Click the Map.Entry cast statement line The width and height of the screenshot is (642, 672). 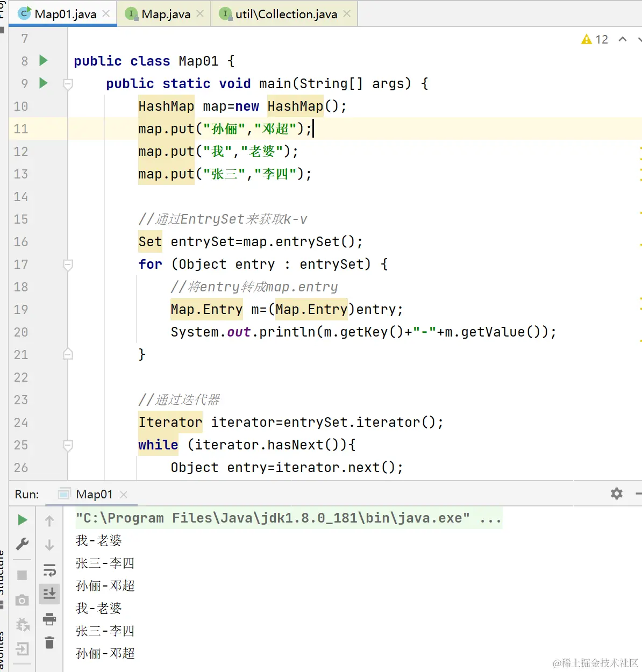287,310
